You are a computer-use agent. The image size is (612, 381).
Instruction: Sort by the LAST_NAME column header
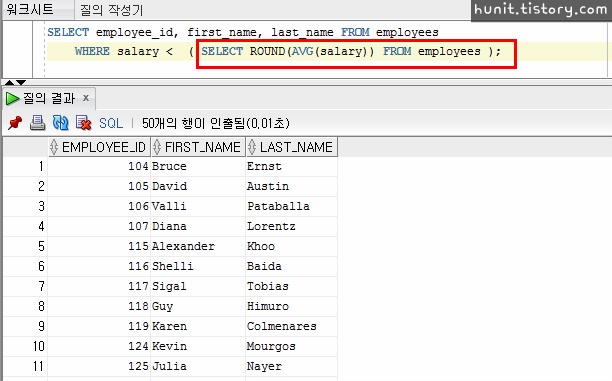(292, 147)
